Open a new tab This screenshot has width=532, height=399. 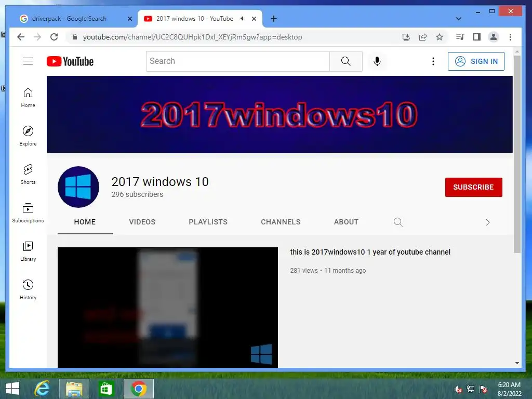[x=274, y=19]
